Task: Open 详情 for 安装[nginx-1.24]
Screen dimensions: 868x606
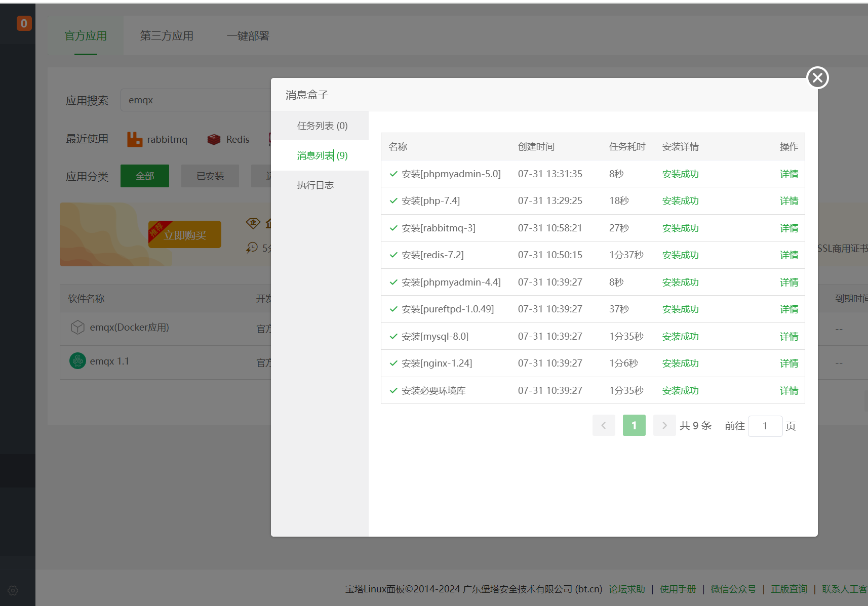Action: pos(788,363)
